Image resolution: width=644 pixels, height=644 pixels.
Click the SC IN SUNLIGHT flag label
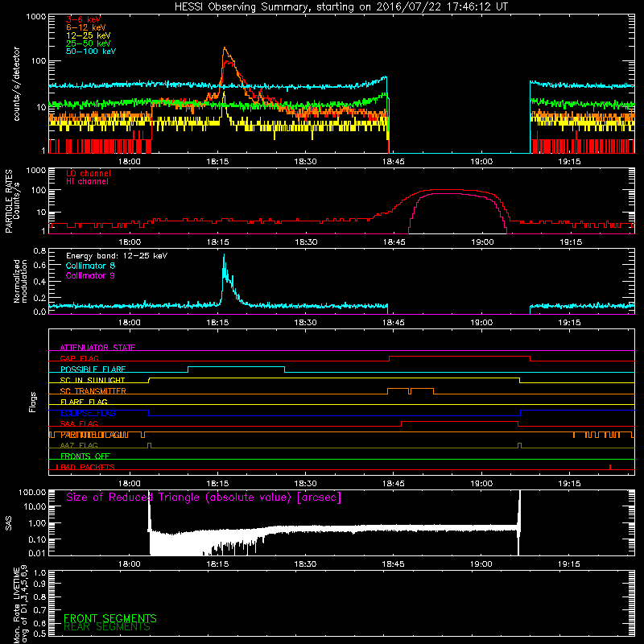click(x=93, y=380)
